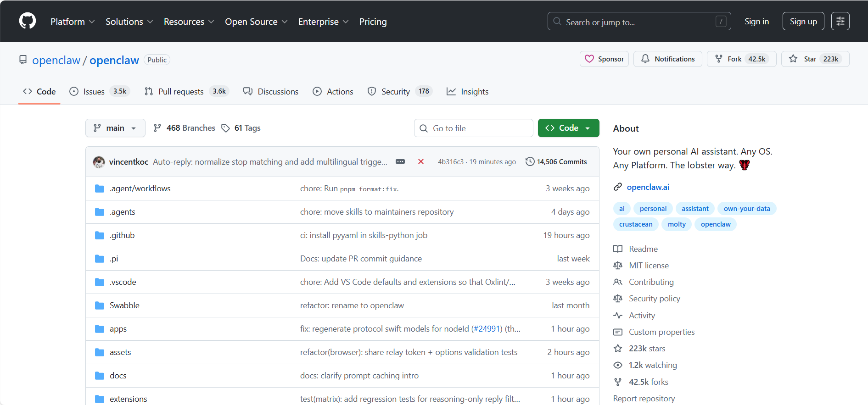Click the Go to file field
The width and height of the screenshot is (868, 405).
pos(473,128)
